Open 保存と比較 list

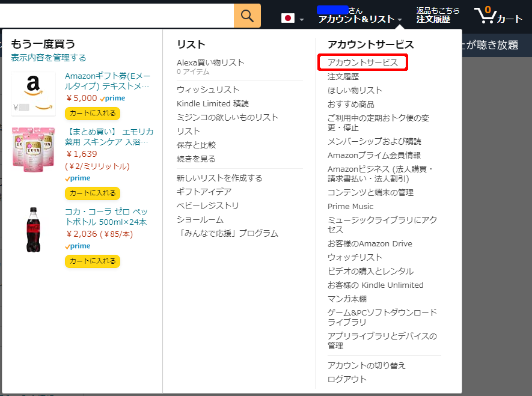point(196,145)
